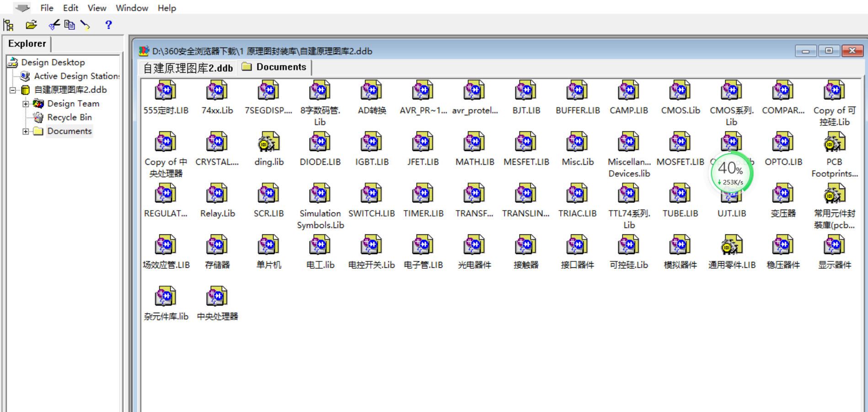Viewport: 868px width, 412px height.
Task: Expand the Design Team tree node
Action: click(26, 104)
